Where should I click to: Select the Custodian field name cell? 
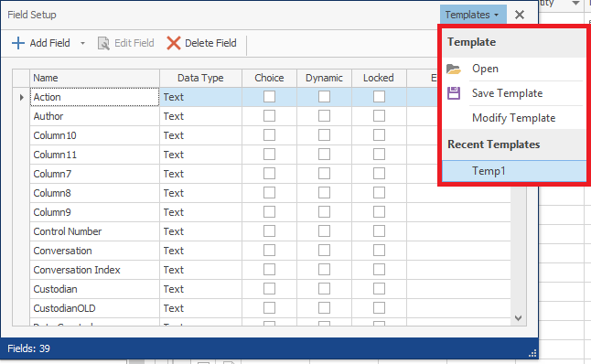94,289
